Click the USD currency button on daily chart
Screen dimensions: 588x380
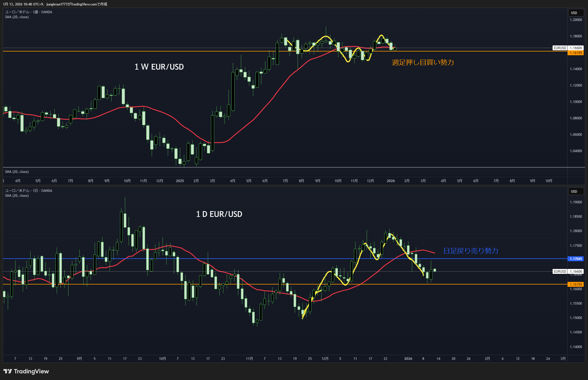[575, 191]
